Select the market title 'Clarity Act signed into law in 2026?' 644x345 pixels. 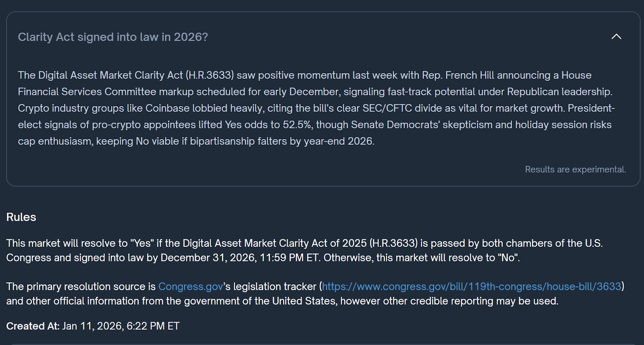coord(113,37)
